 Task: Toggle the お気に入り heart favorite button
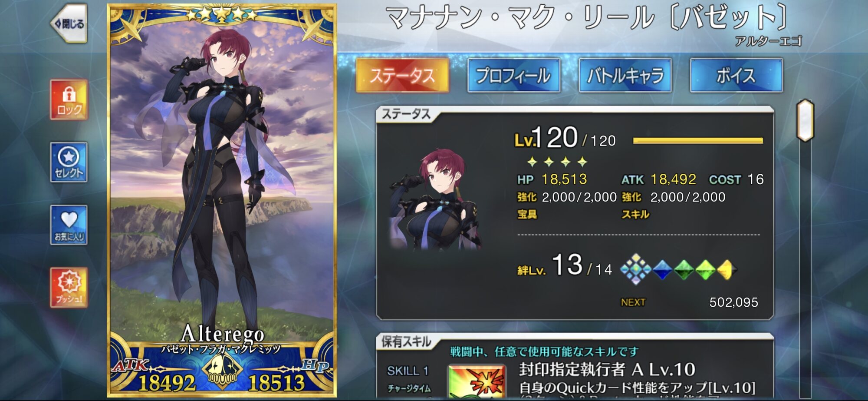[69, 225]
